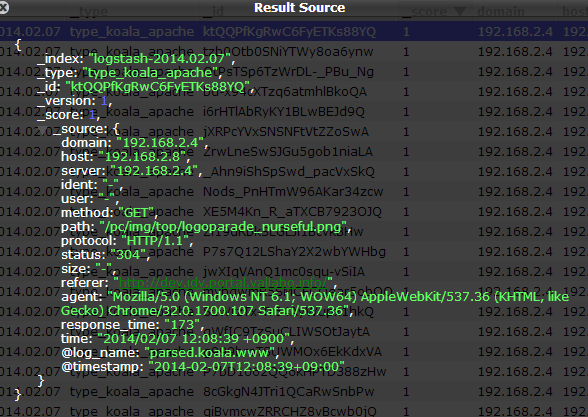The width and height of the screenshot is (588, 417).
Task: Click the status value 304
Action: click(128, 255)
